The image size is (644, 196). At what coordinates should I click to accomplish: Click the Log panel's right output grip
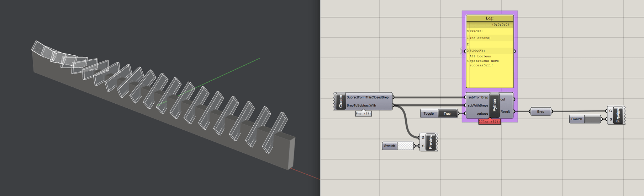pyautogui.click(x=514, y=51)
